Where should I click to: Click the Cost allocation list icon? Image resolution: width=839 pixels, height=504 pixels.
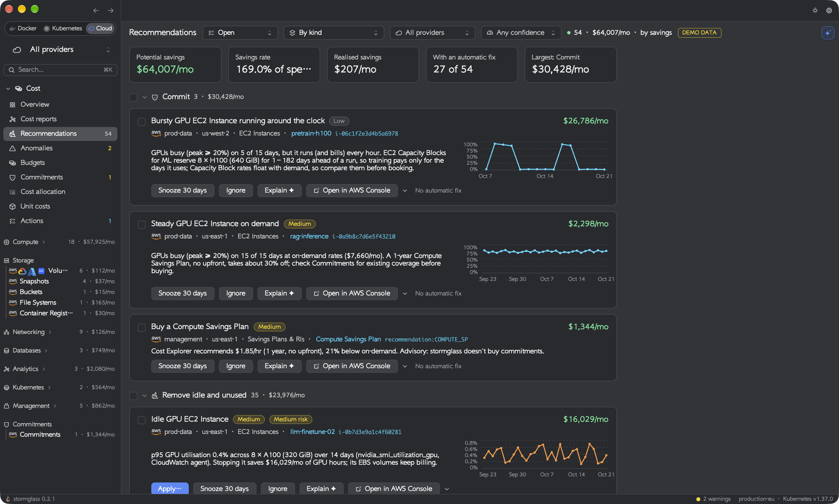coord(13,192)
